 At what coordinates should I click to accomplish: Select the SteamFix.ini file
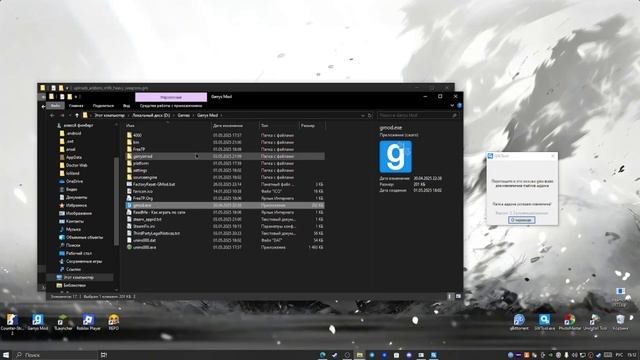[x=225, y=226]
